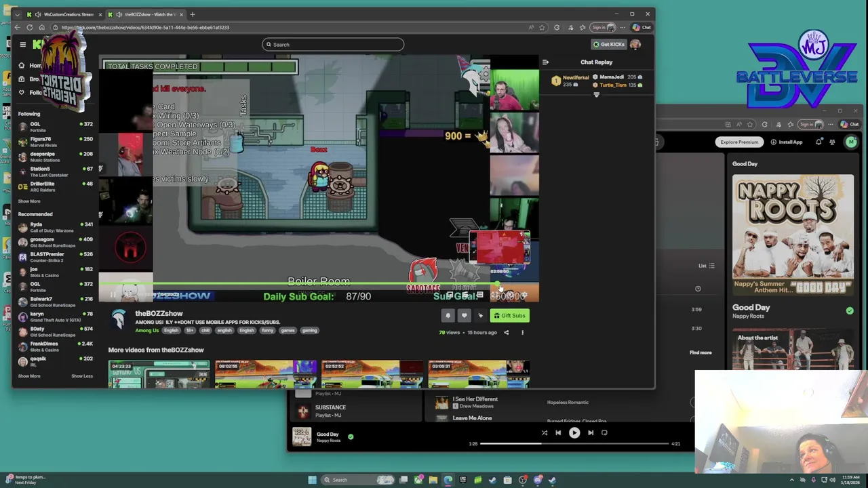
Task: Click Explore Premium in Spotify
Action: click(739, 142)
